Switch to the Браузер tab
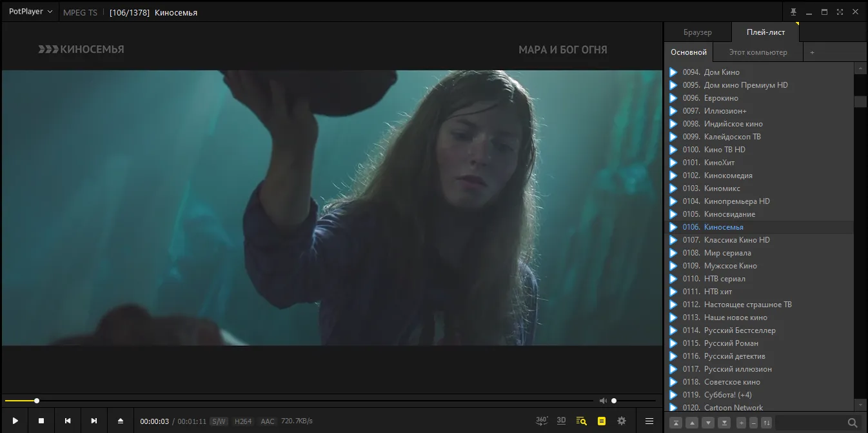The height and width of the screenshot is (433, 868). 698,32
